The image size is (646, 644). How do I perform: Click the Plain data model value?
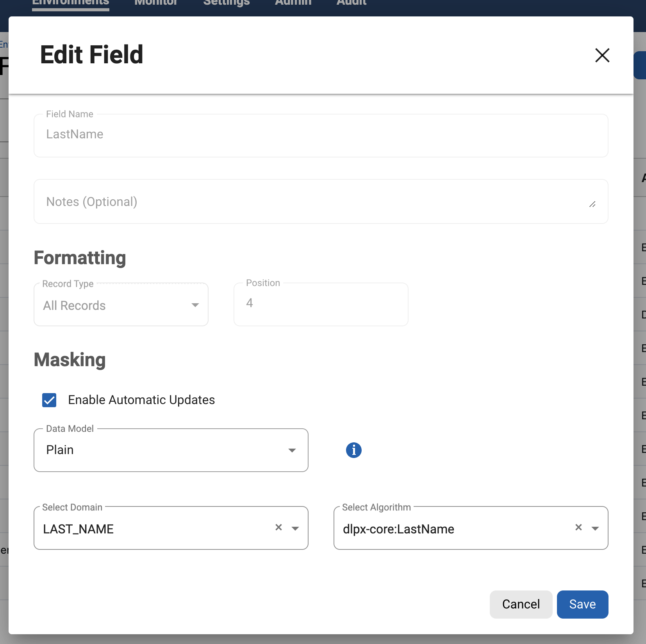point(60,450)
